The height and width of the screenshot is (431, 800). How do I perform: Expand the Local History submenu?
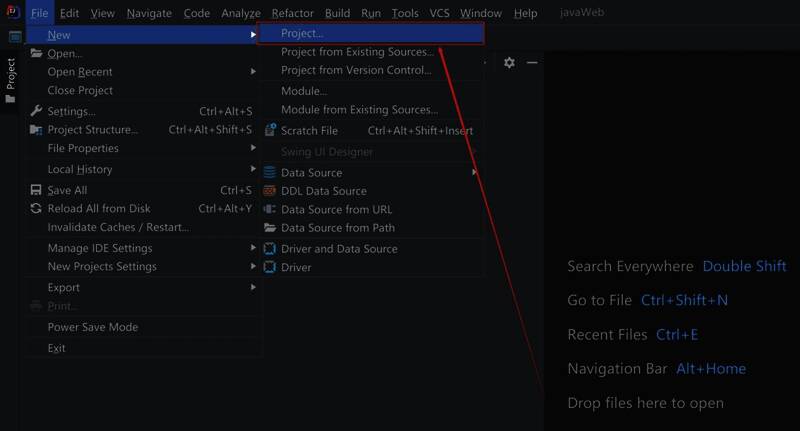pos(80,170)
